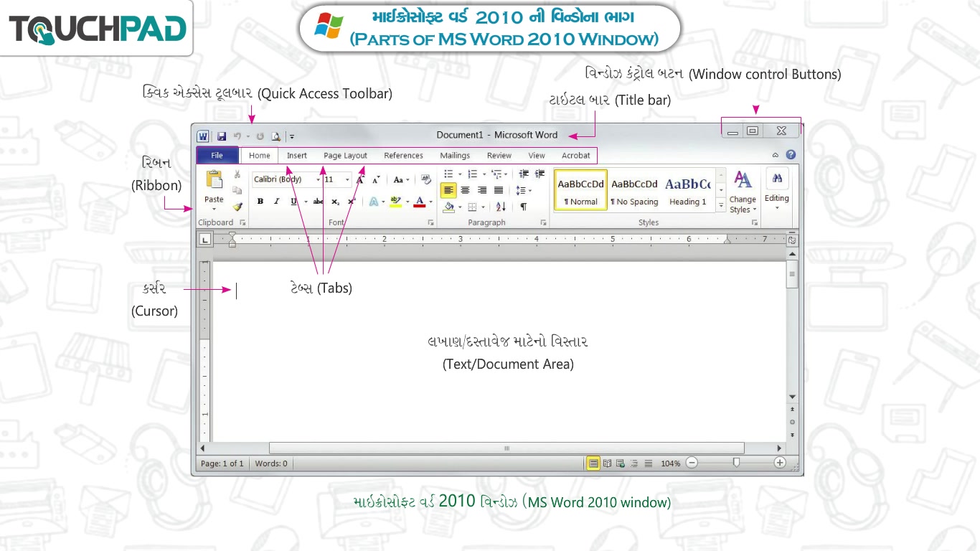Click the Text Effects icon
The image size is (980, 551).
[x=374, y=202]
